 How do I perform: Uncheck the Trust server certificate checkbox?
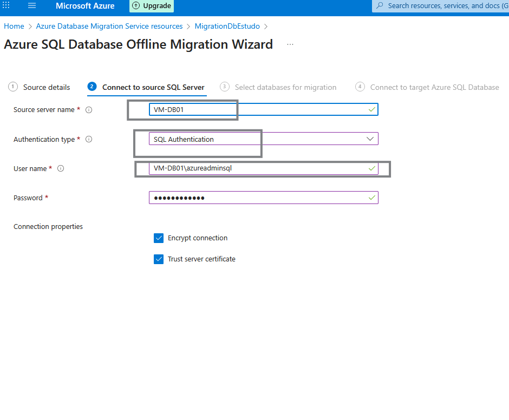(159, 259)
